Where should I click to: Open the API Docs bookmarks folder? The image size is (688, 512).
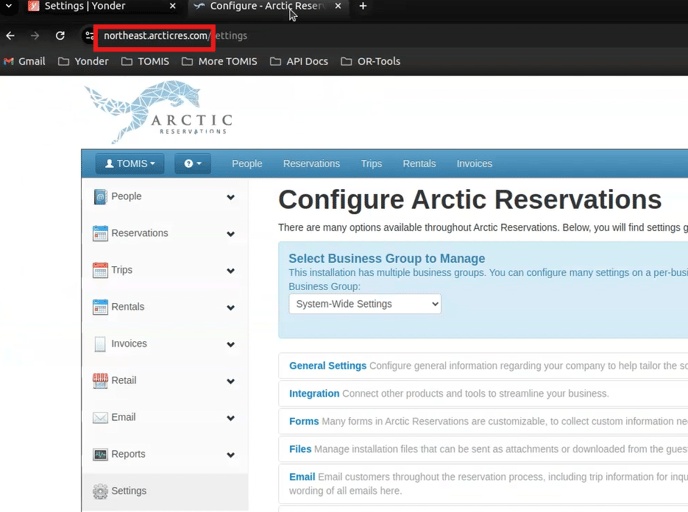(299, 61)
